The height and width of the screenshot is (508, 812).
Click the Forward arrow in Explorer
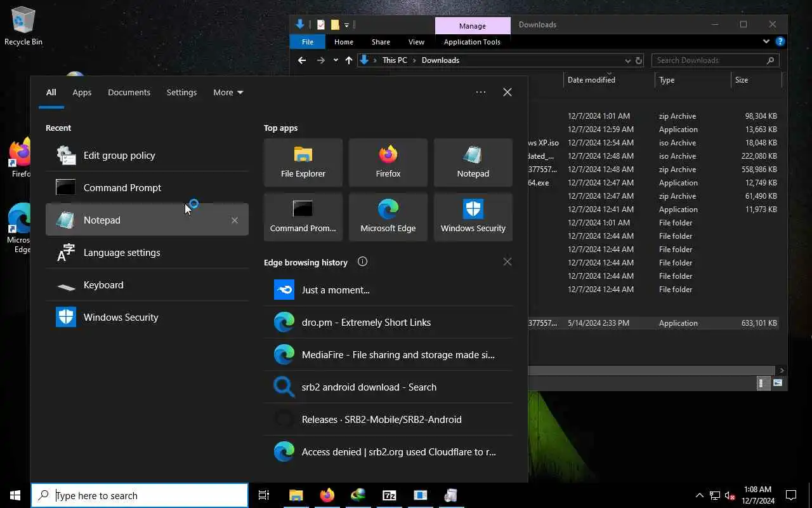pos(320,60)
